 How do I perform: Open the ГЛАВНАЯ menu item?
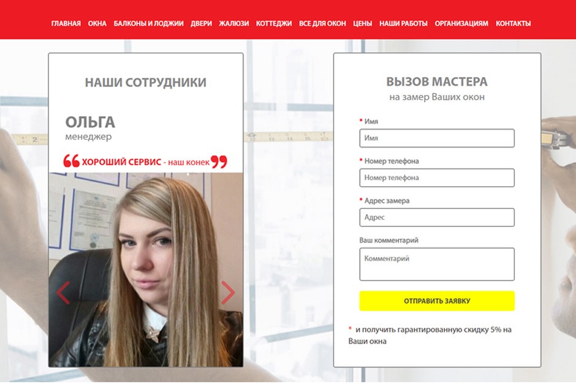pyautogui.click(x=66, y=23)
